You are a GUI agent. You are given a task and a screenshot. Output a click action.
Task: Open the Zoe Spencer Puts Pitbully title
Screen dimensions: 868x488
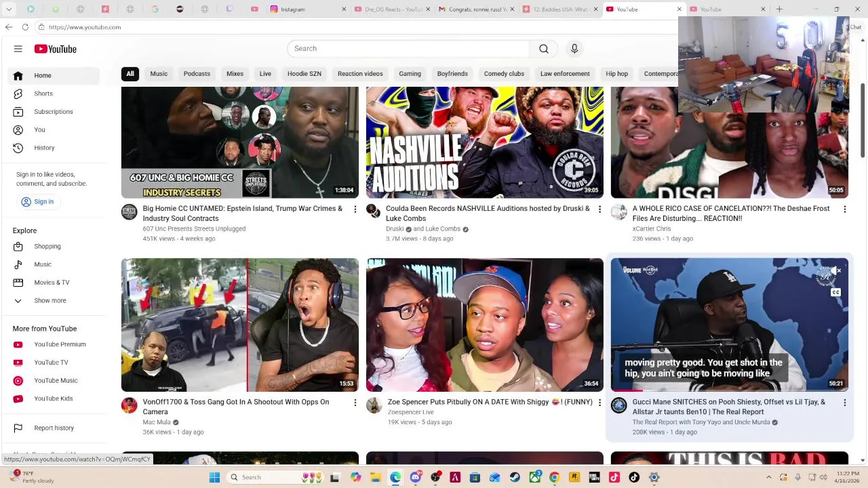[490, 402]
